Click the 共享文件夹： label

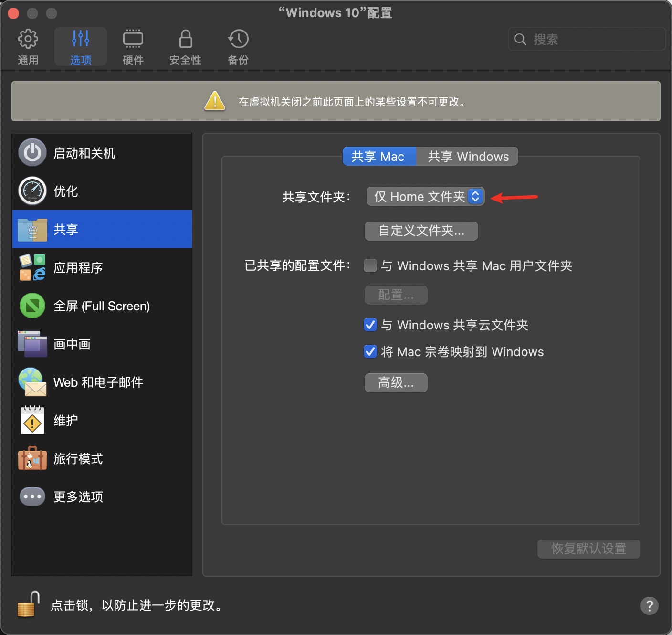point(316,197)
